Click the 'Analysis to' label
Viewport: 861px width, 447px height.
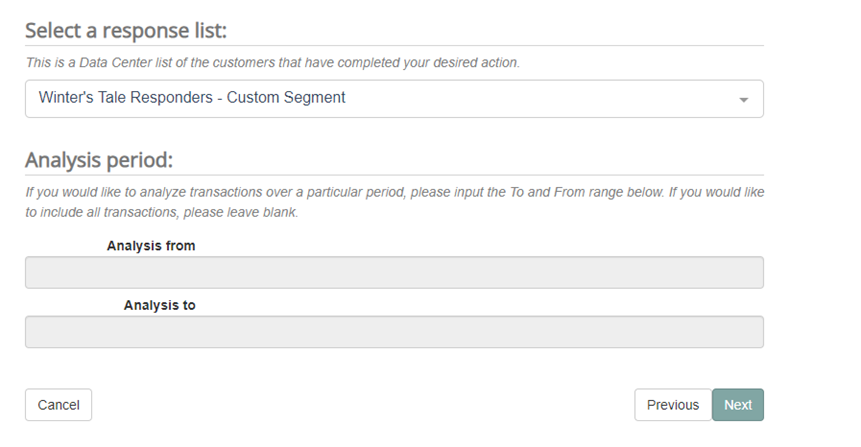click(x=159, y=305)
